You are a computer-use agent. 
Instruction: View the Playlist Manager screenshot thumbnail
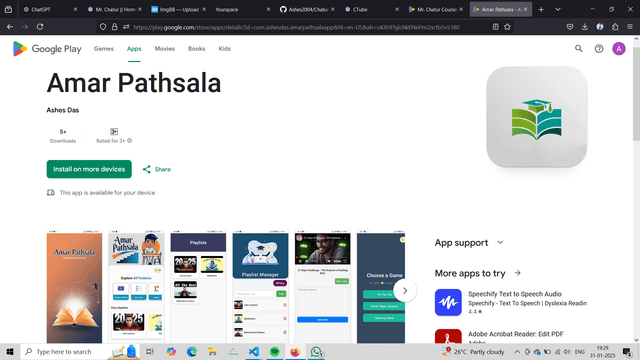[x=260, y=286]
